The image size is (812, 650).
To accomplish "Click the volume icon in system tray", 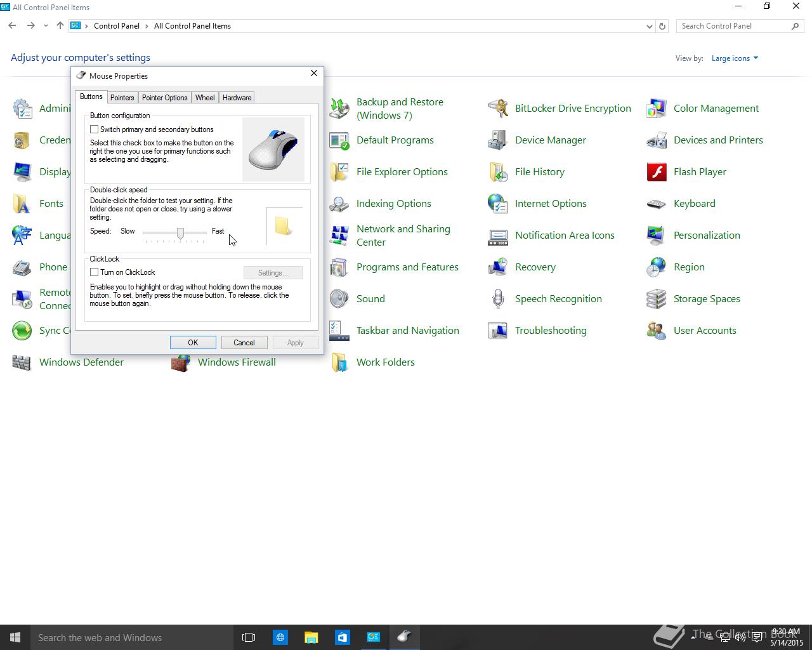I will tap(740, 637).
